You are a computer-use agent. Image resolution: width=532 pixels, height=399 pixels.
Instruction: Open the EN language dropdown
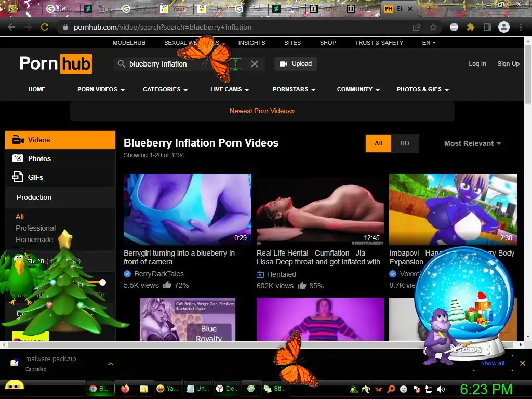pos(429,43)
